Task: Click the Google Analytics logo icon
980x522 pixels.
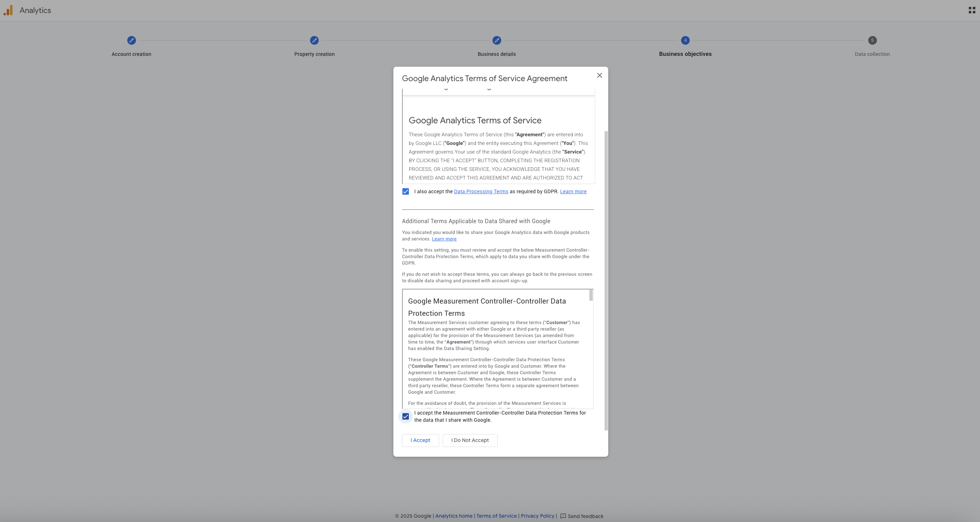Action: point(8,10)
